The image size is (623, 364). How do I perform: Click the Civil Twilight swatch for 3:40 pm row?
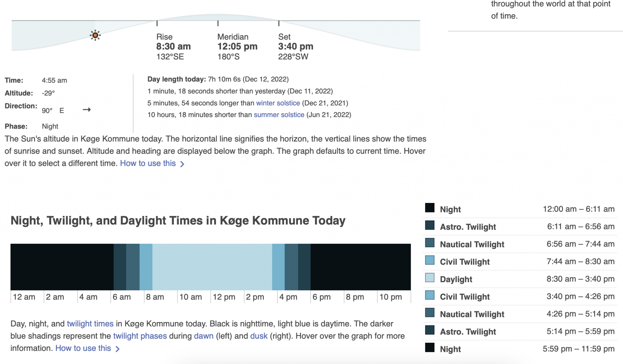[430, 295]
